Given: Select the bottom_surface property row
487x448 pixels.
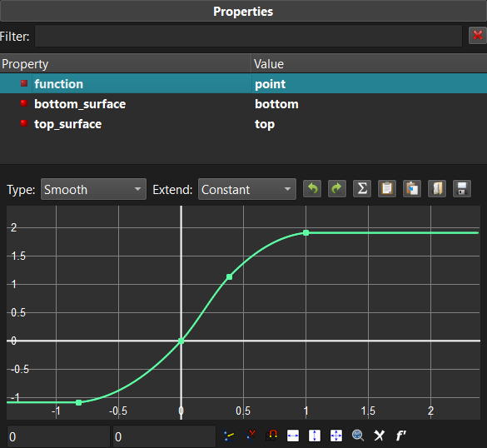Looking at the screenshot, I should 243,104.
